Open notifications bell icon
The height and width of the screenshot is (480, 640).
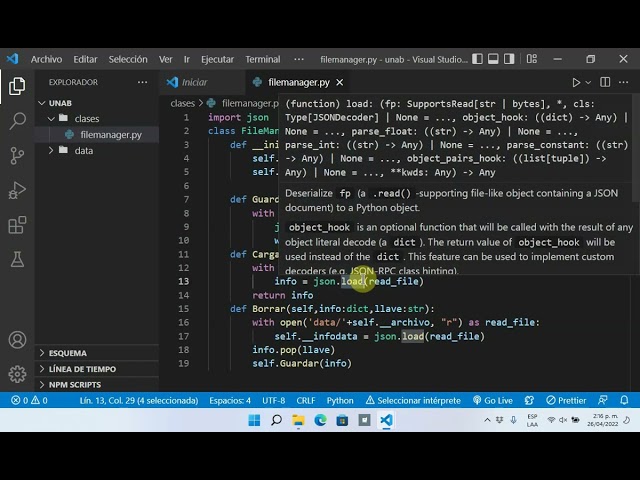point(624,400)
